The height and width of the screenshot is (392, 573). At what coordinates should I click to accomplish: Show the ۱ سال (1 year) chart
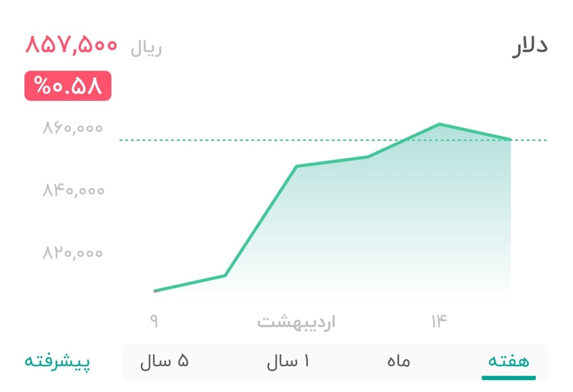pyautogui.click(x=288, y=361)
